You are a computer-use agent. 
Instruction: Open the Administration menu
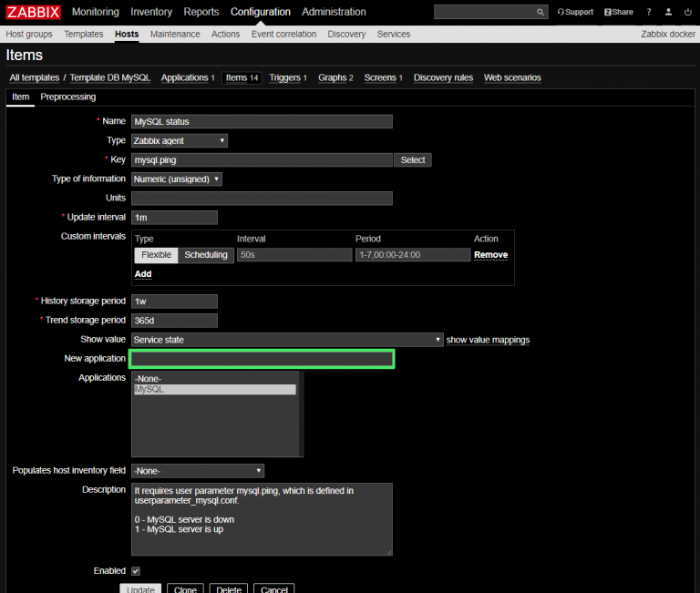click(334, 12)
